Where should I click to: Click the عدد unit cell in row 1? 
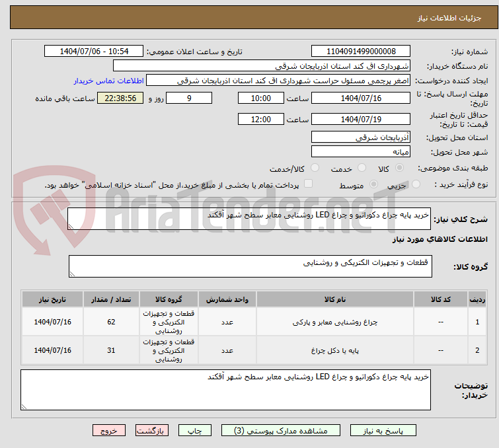tap(227, 322)
